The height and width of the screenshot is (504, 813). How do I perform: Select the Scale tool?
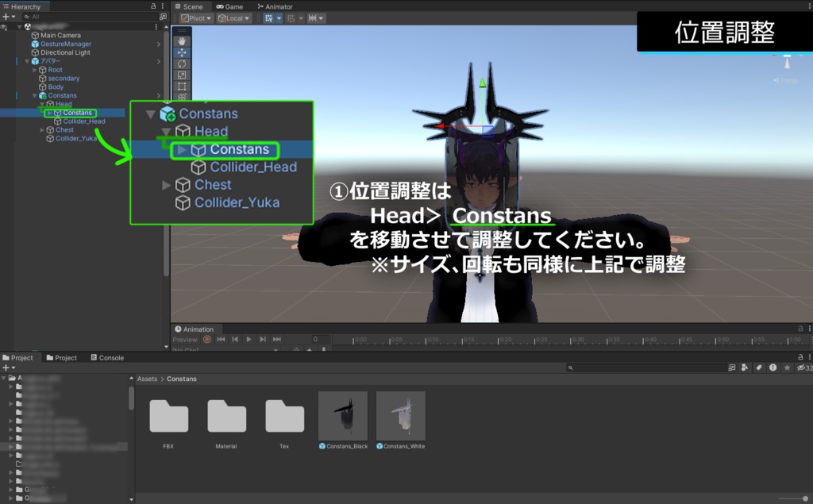point(182,75)
